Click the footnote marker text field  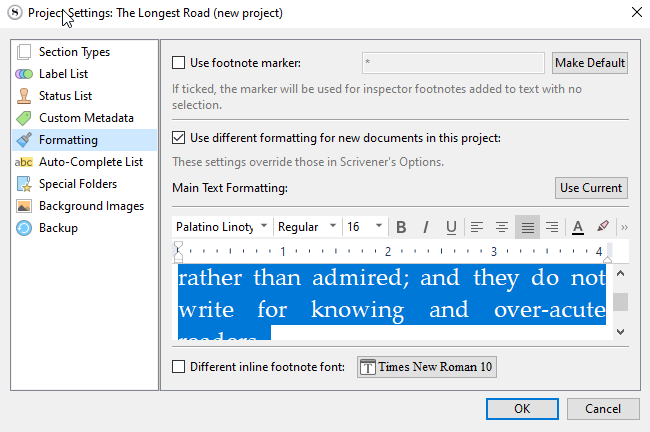(453, 63)
